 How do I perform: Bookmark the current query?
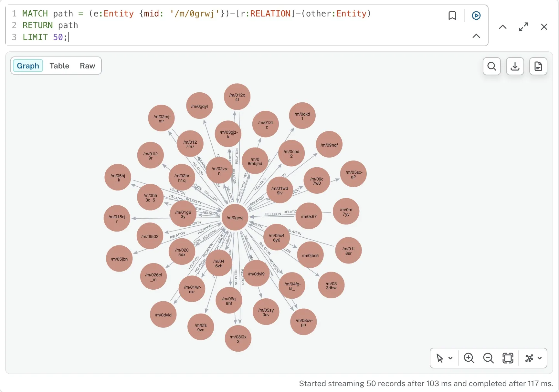point(452,15)
